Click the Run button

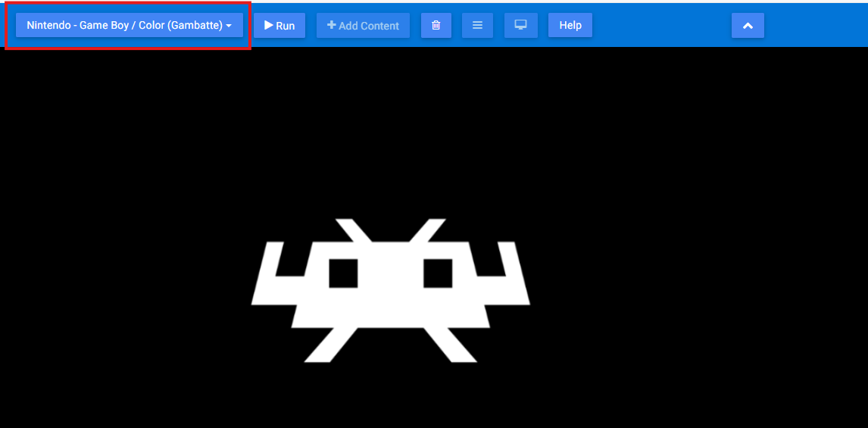[x=279, y=26]
